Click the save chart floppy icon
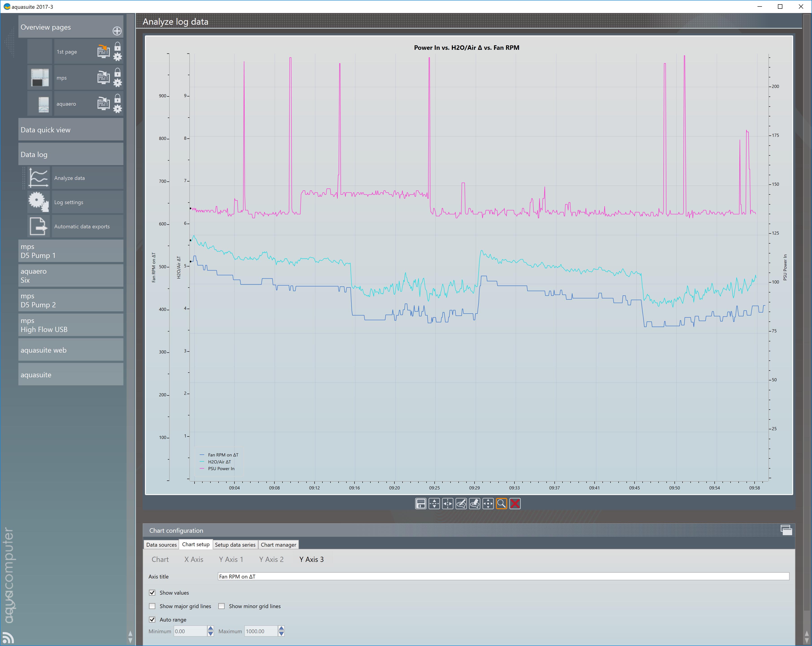 click(420, 503)
